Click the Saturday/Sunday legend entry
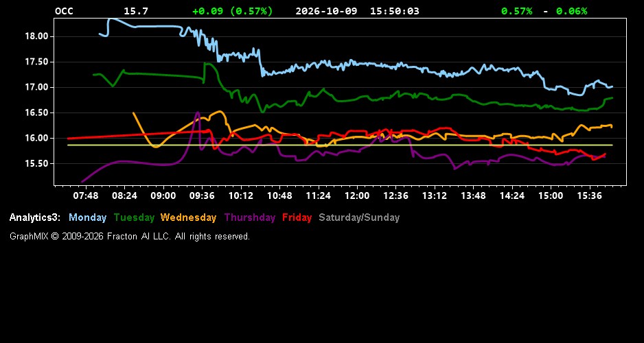Screen dimensions: 644x343 pyautogui.click(x=359, y=218)
